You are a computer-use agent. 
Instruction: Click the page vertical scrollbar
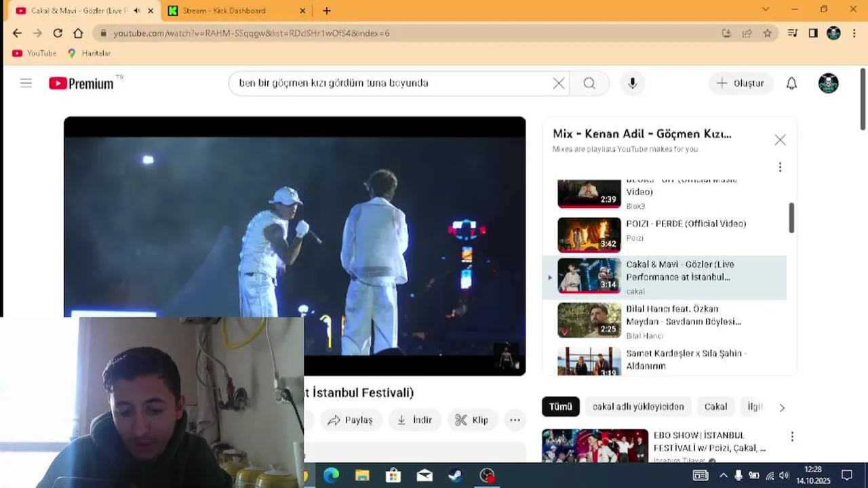coord(863,99)
